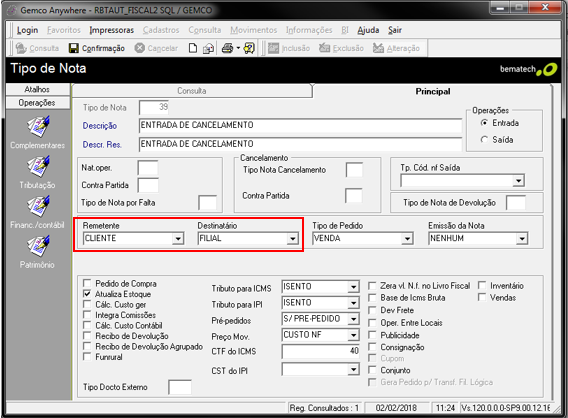The height and width of the screenshot is (418, 568).
Task: Click the Tipo de Nota por Falta field
Action: pyautogui.click(x=208, y=203)
